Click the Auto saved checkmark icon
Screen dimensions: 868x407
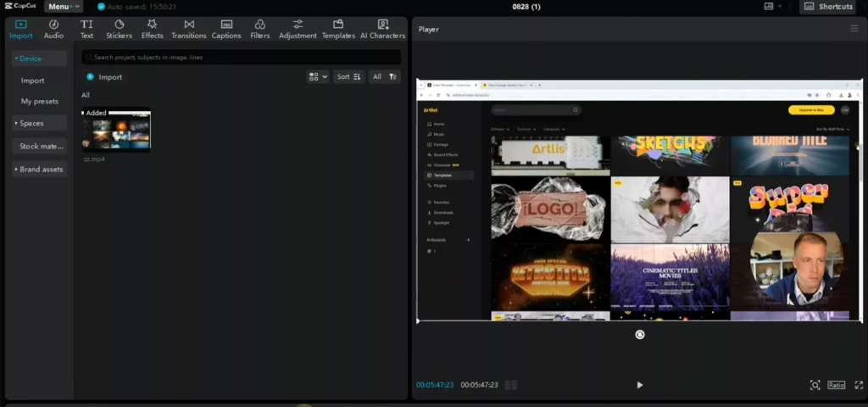click(101, 7)
